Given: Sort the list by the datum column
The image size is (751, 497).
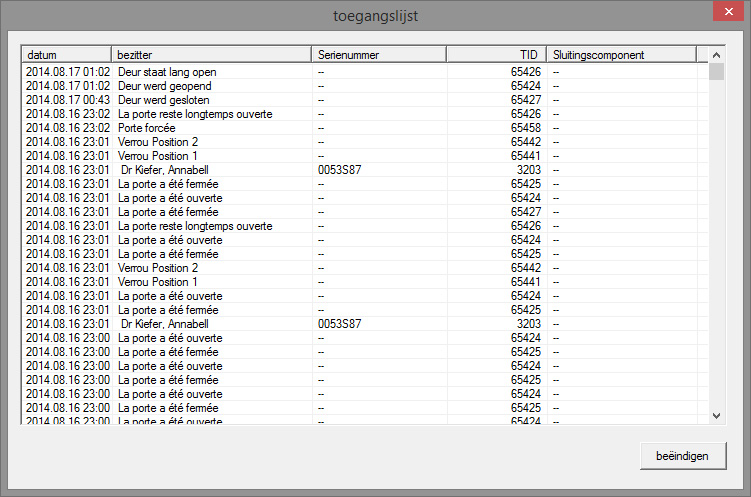Looking at the screenshot, I should (66, 54).
